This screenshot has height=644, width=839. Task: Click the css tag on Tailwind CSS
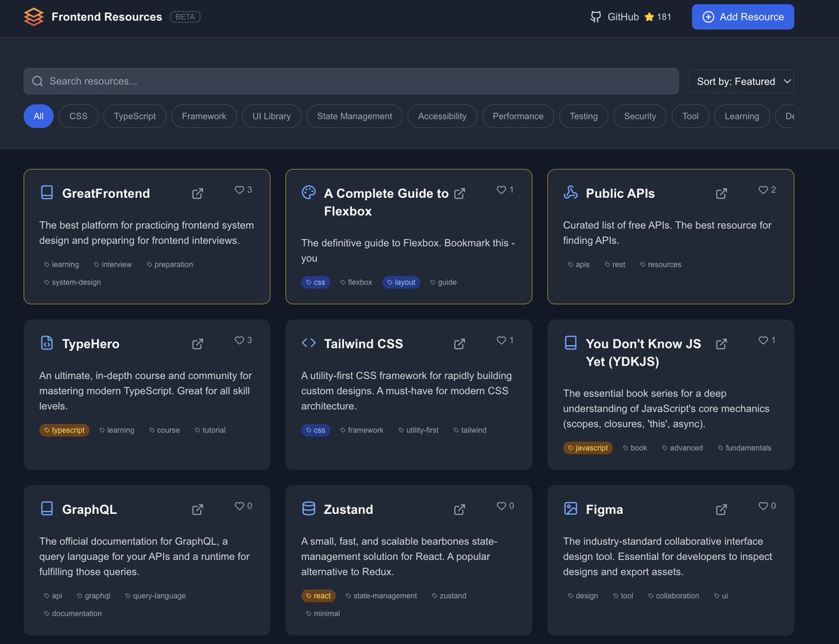[315, 430]
